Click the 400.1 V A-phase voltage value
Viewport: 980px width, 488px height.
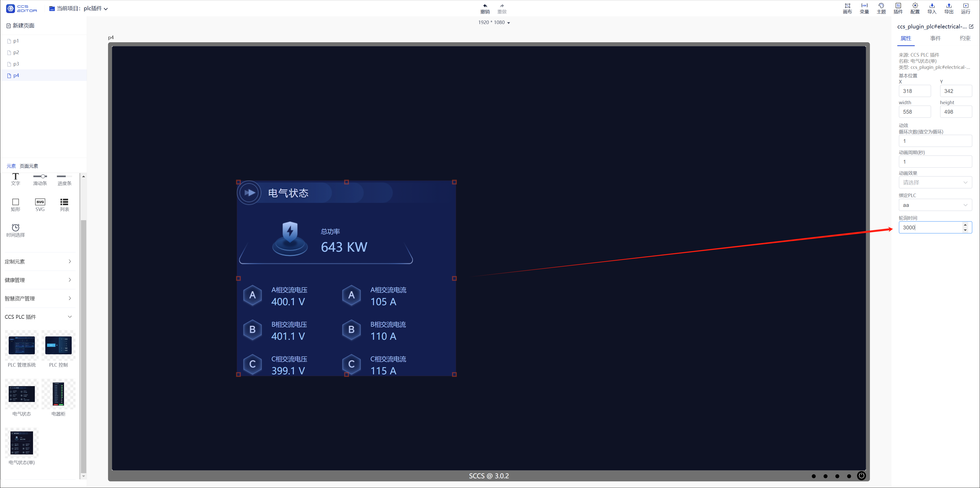tap(288, 302)
